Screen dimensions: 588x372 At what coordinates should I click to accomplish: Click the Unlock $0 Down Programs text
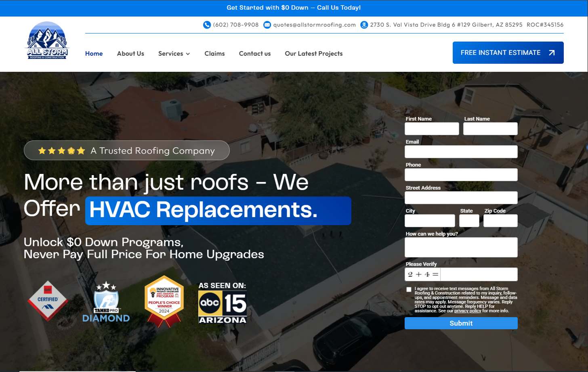tap(104, 242)
